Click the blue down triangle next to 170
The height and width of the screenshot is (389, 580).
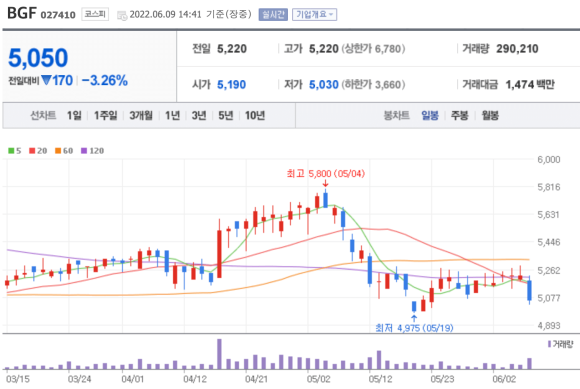tap(46, 80)
